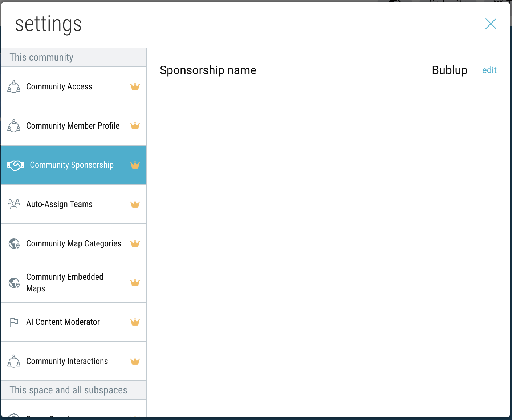The width and height of the screenshot is (512, 420).
Task: Click the crown icon beside Community Access
Action: 135,86
